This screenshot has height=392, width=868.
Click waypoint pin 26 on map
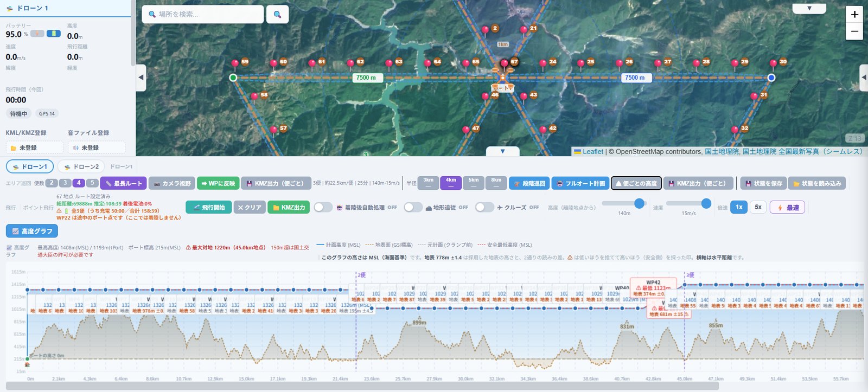click(x=620, y=64)
